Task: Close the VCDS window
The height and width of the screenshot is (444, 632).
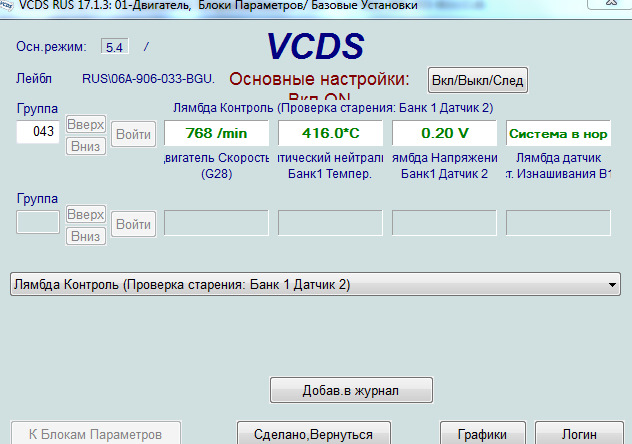Action: 610,3
